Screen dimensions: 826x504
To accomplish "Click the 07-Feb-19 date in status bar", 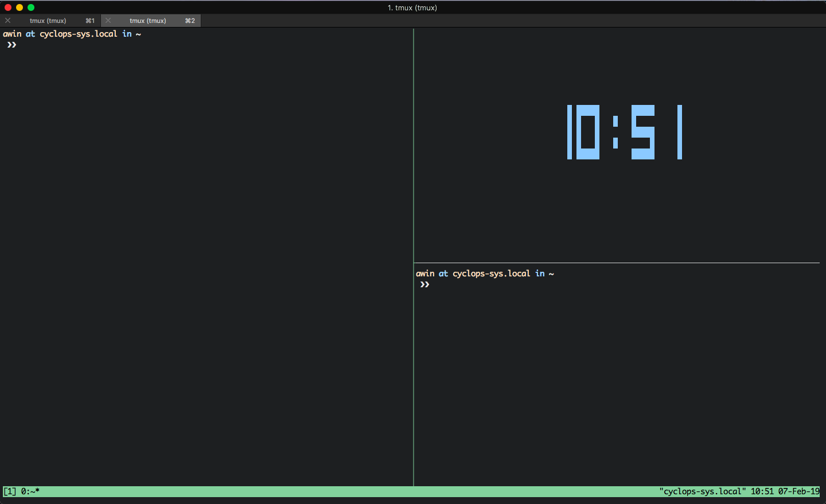I will 799,491.
